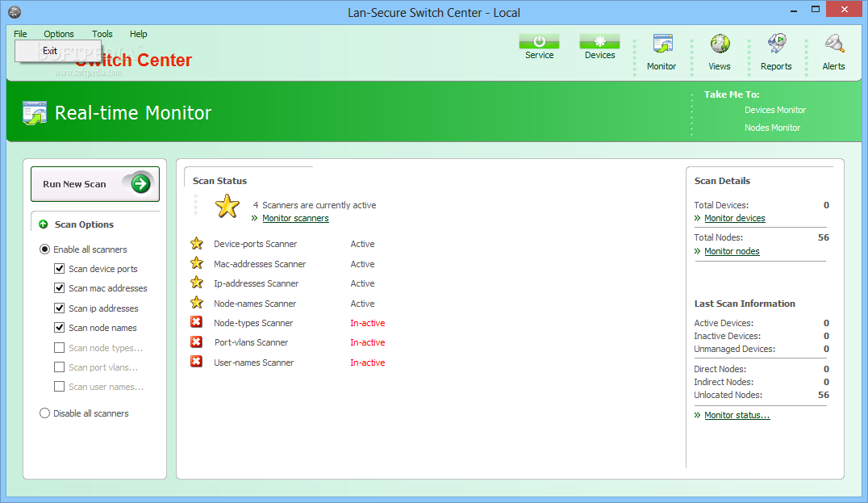Click the User-names Scanner row label
This screenshot has height=503, width=868.
coord(253,363)
